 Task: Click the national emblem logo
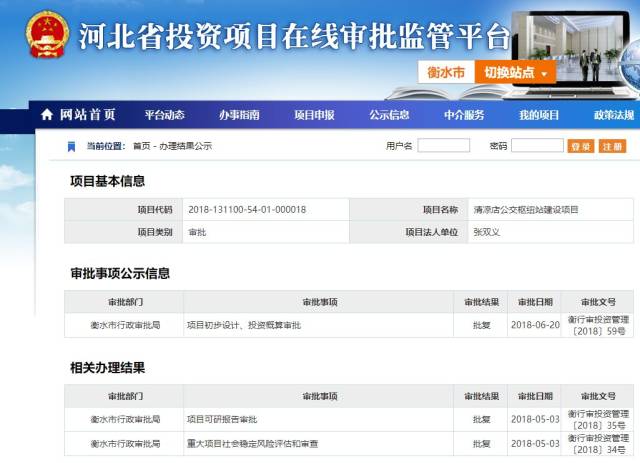tap(47, 34)
